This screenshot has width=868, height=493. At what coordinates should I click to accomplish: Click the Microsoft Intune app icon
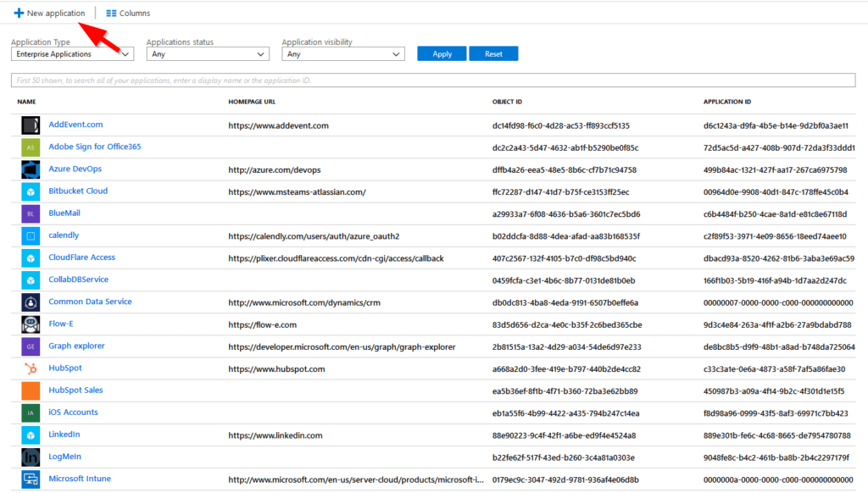(31, 479)
